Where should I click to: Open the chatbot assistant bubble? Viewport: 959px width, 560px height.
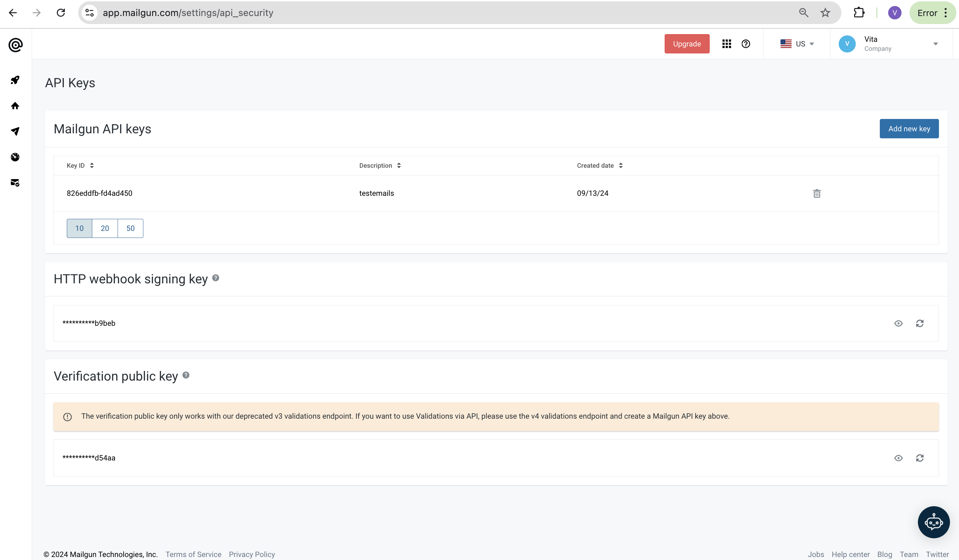(x=934, y=522)
